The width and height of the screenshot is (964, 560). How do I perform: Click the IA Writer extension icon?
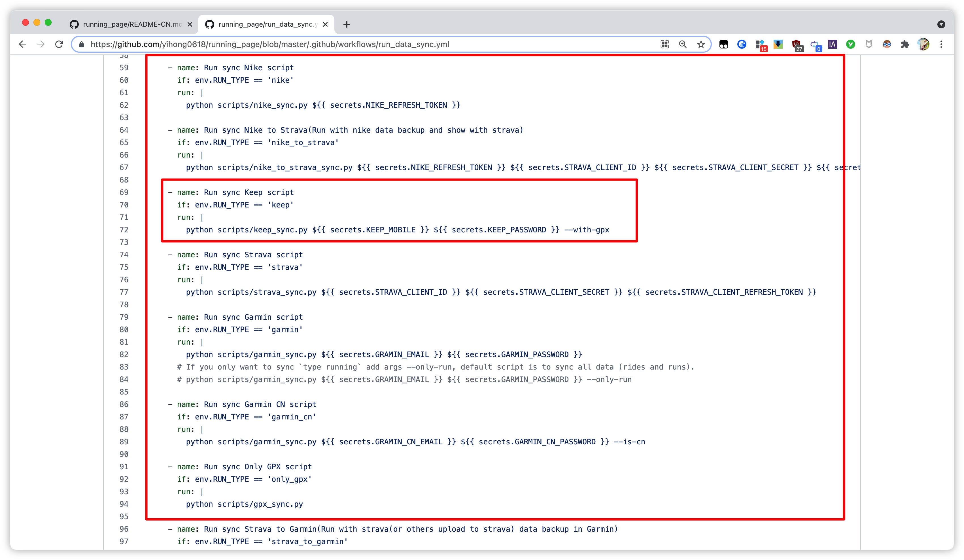(832, 44)
